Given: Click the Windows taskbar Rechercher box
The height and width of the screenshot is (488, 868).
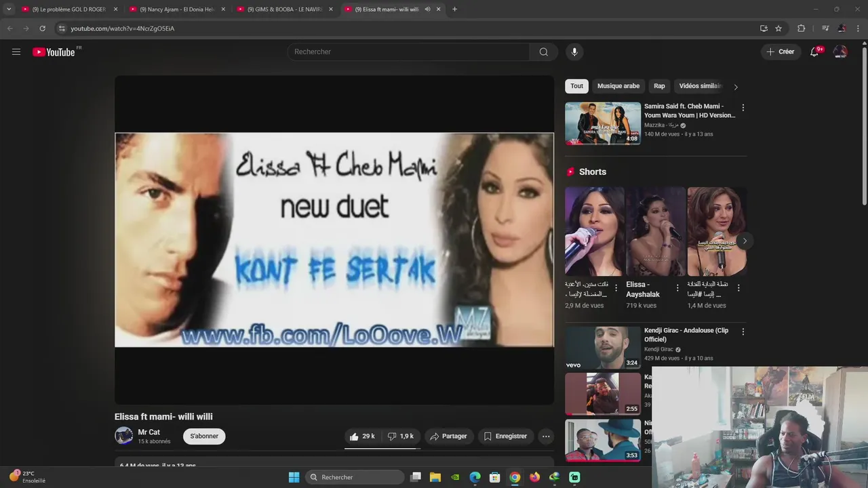Looking at the screenshot, I should point(353,477).
